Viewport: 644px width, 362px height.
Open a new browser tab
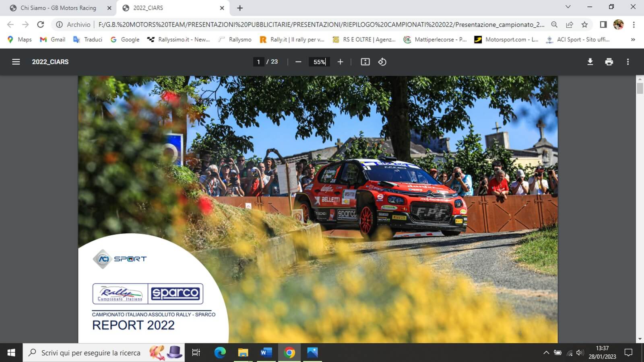click(x=240, y=8)
